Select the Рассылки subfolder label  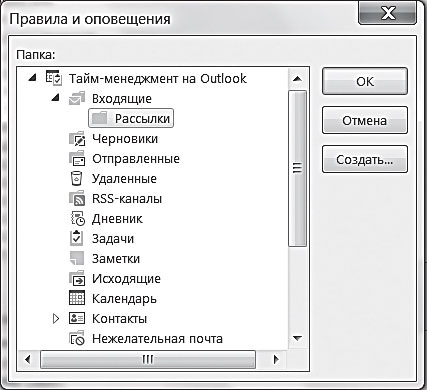point(142,119)
